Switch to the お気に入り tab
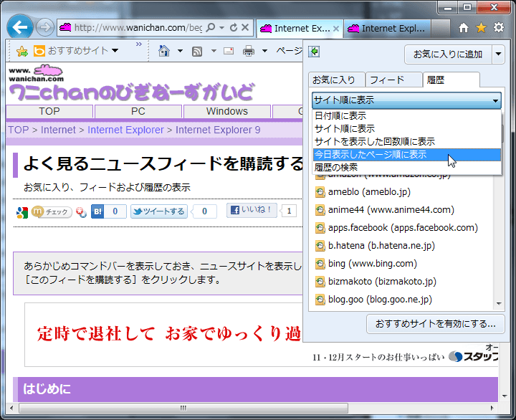Viewport: 516px width, 420px height. pos(336,80)
